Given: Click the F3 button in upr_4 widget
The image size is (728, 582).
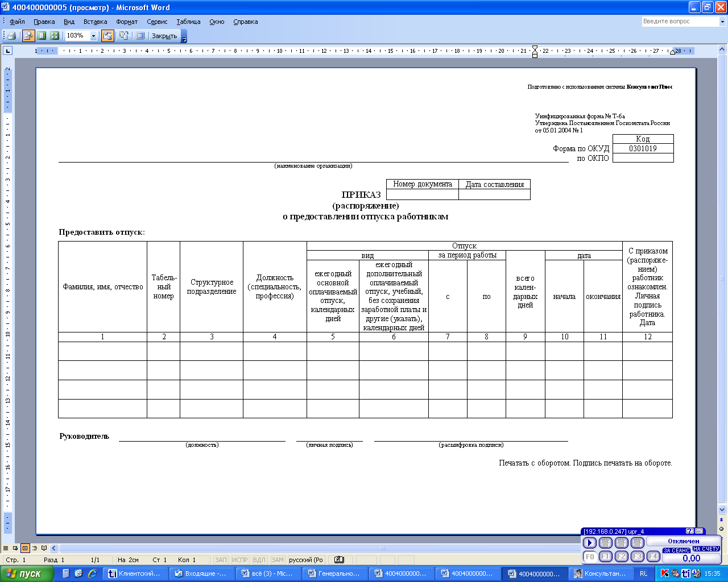Looking at the screenshot, I should point(638,556).
